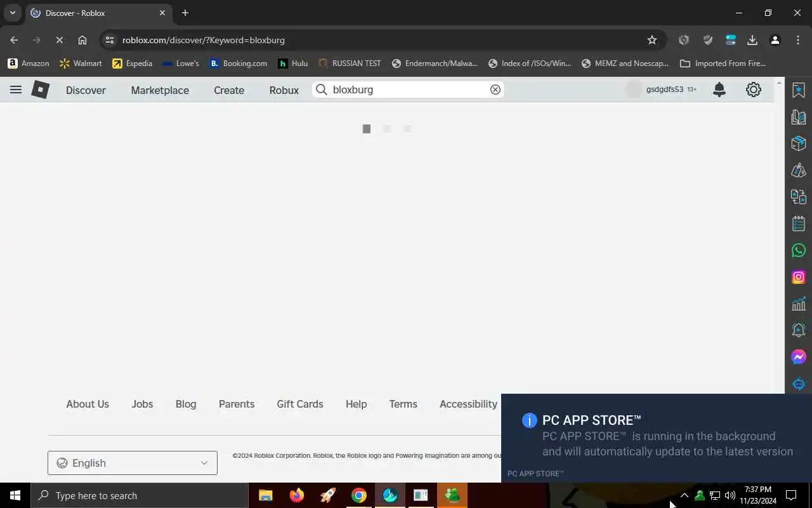Switch to the Discover - Roblox browser tab
Screen dimensions: 812x508
click(98, 13)
